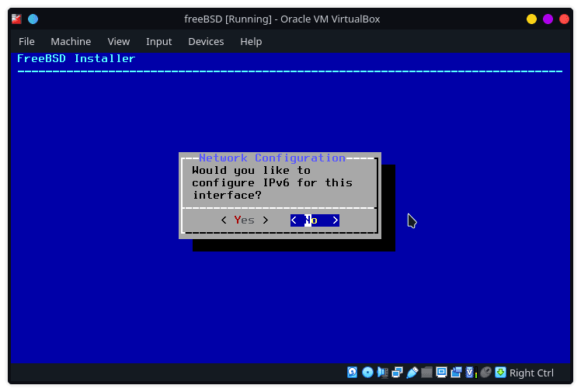This screenshot has height=392, width=581.
Task: Click the IPv6 configuration question text
Action: point(273,183)
